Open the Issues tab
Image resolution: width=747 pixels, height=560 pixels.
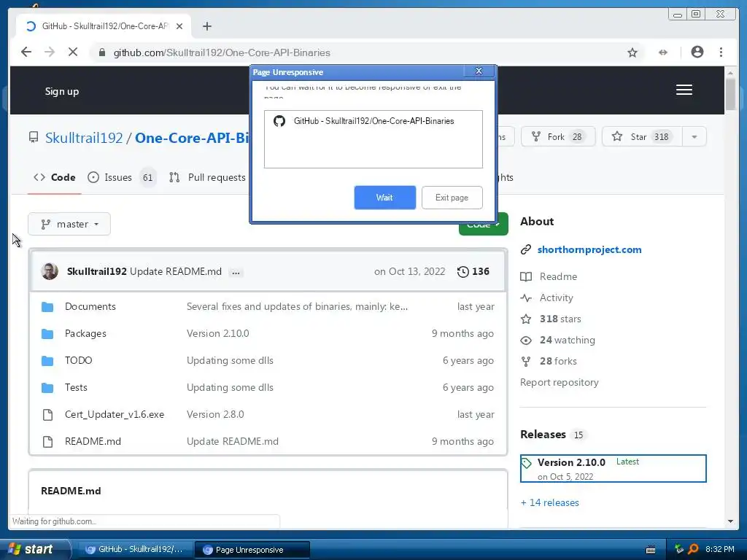[x=122, y=178]
